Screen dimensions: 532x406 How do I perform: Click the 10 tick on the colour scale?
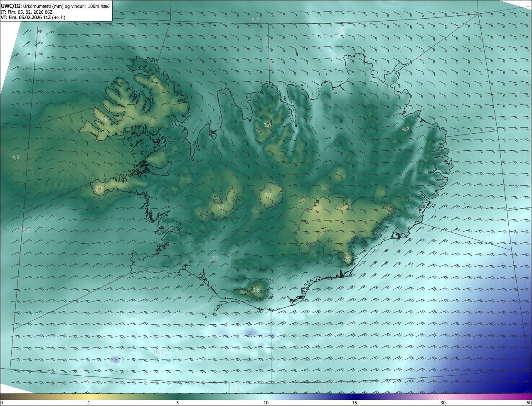(266, 403)
